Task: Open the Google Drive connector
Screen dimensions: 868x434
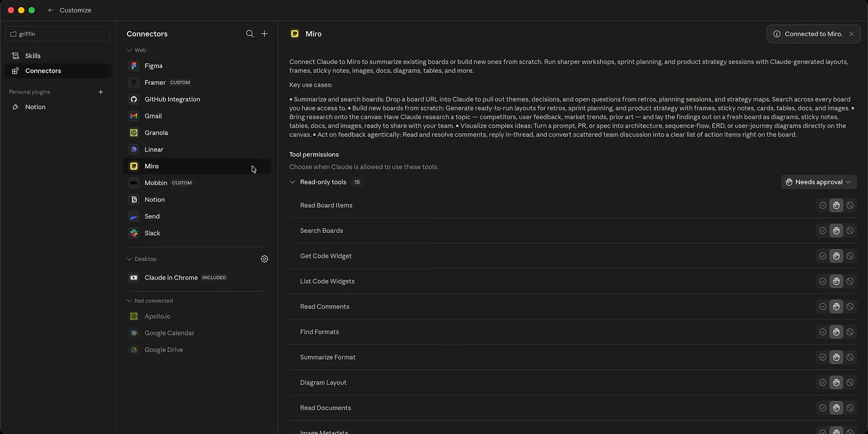Action: 197,350
